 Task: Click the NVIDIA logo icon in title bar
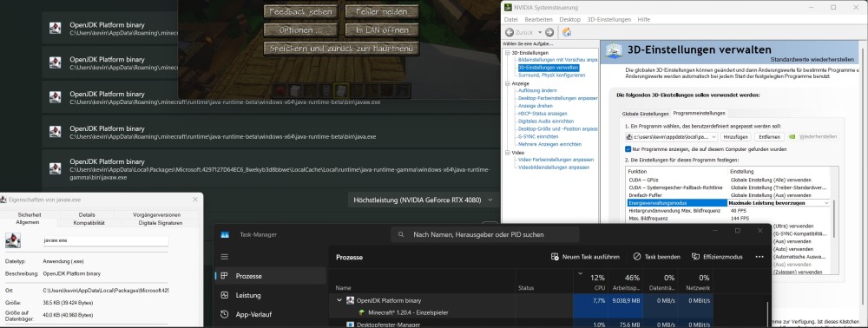click(508, 7)
